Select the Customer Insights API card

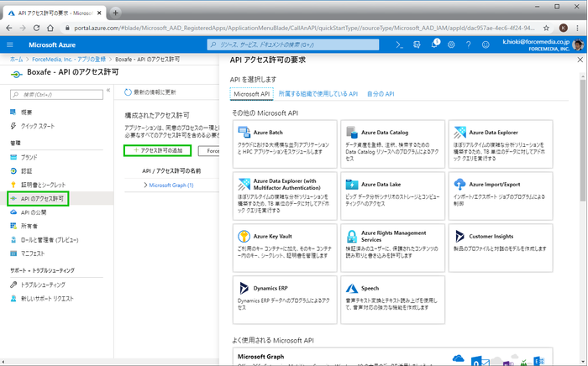pyautogui.click(x=501, y=248)
